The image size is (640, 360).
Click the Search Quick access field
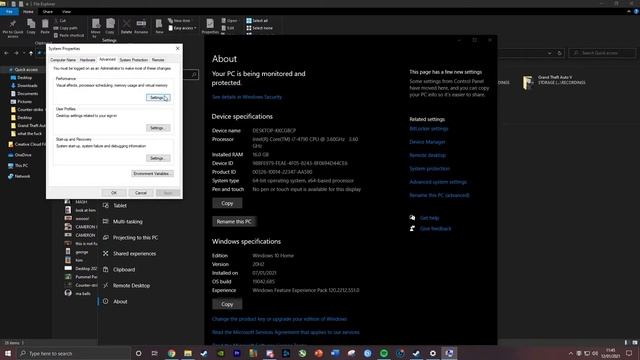602,53
